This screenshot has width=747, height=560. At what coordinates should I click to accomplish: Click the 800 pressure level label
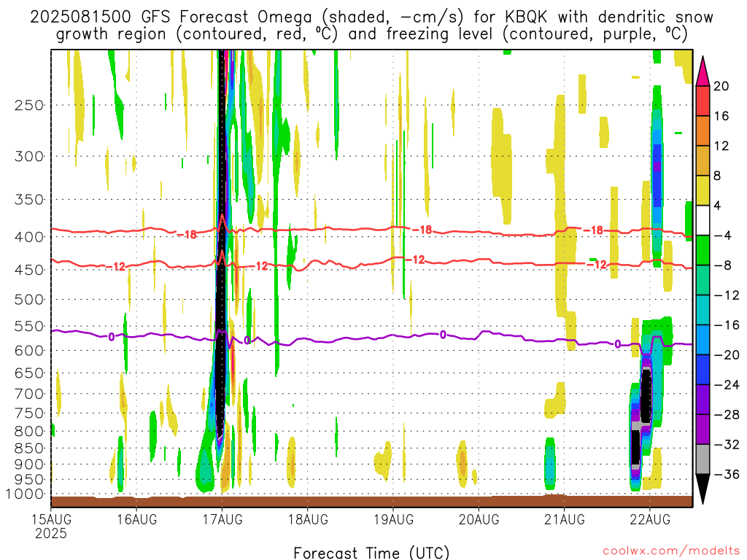tap(29, 431)
